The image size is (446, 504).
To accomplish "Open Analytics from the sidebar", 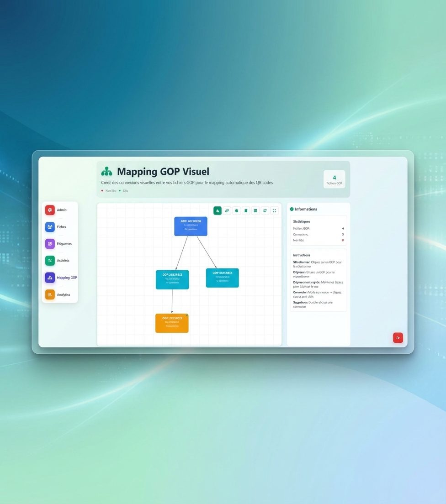I will [x=60, y=294].
